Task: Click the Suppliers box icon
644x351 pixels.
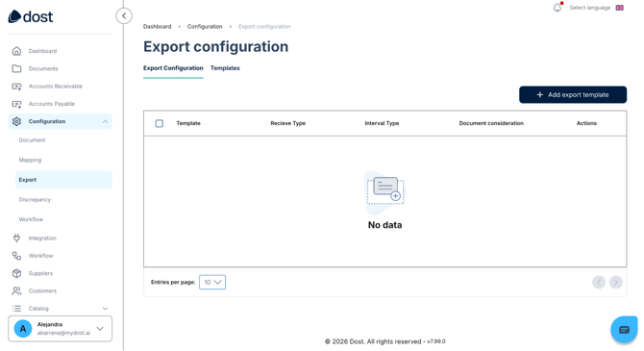Action: (x=16, y=273)
